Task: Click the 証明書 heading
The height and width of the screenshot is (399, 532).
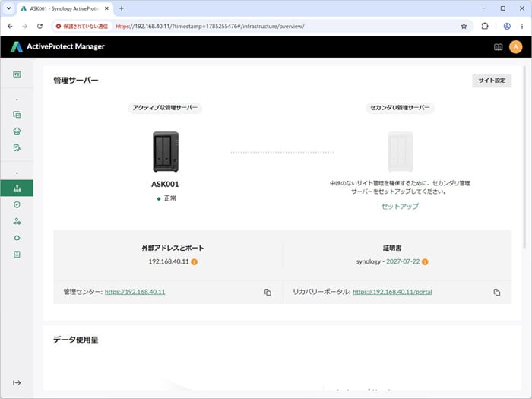Action: 392,248
